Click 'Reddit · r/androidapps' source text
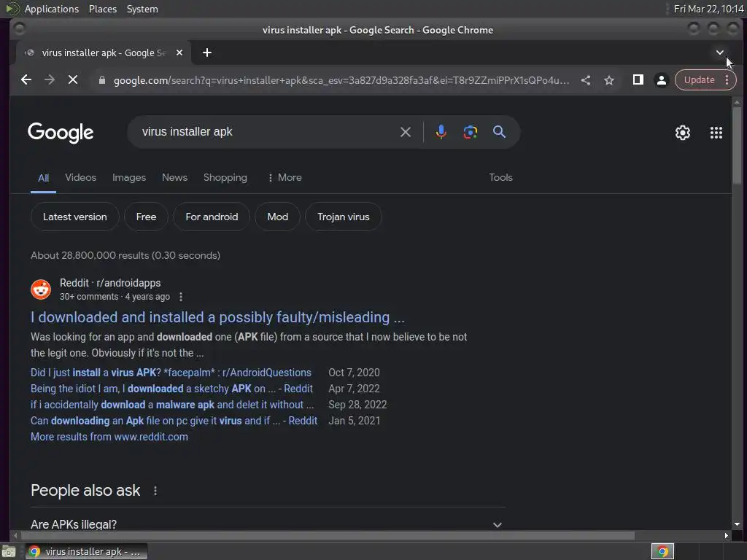Screen dimensions: 747x560 (x=110, y=283)
